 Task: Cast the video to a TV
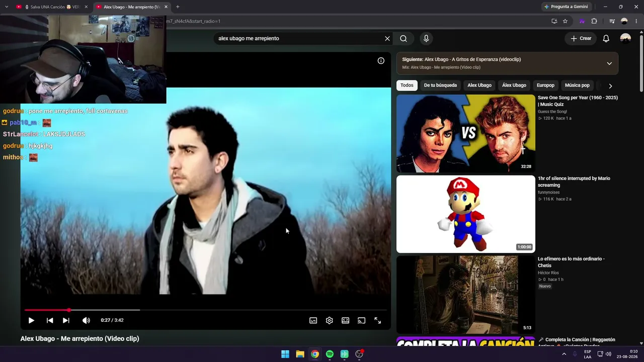[x=361, y=320]
